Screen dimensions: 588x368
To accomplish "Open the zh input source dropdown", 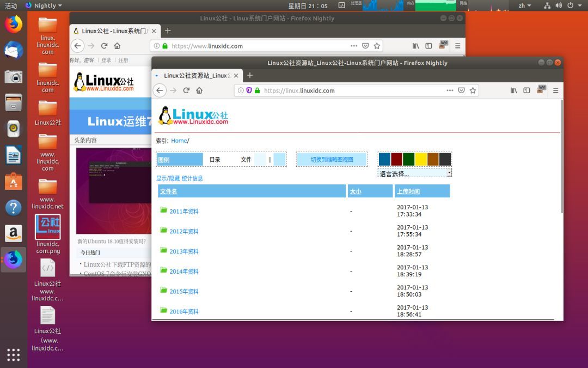I will (x=525, y=5).
